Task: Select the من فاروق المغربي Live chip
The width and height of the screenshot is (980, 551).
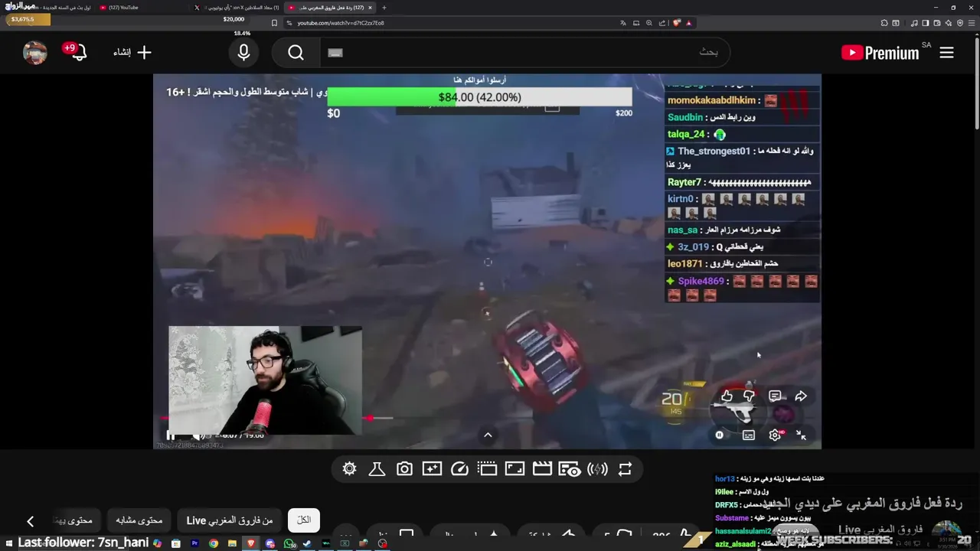Action: pyautogui.click(x=230, y=520)
